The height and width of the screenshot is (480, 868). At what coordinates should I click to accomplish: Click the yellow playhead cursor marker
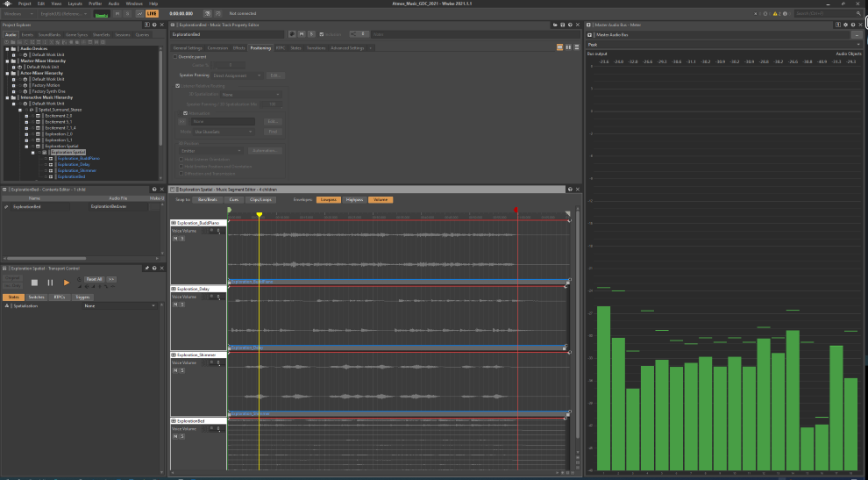259,214
